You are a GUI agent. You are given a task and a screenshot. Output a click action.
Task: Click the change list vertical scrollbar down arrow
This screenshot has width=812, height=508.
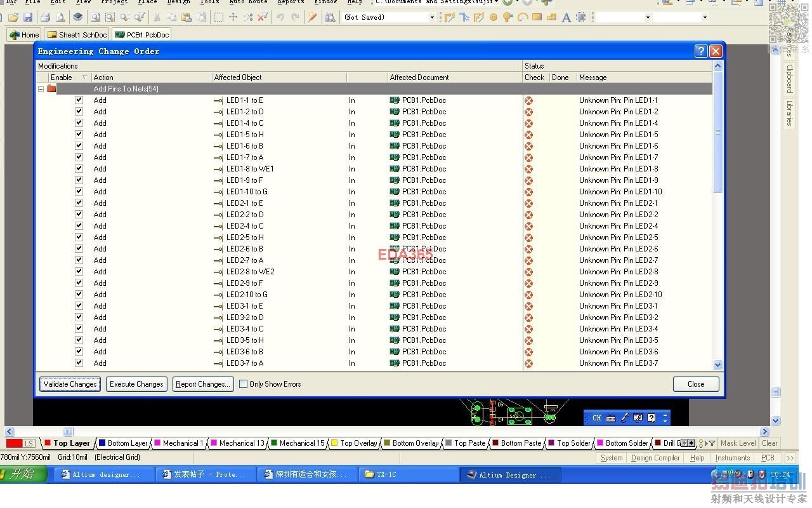[717, 364]
